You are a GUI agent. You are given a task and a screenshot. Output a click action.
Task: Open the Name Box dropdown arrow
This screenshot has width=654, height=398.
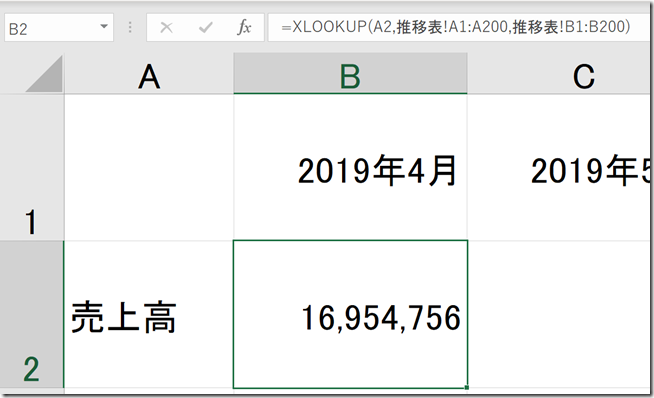(104, 27)
